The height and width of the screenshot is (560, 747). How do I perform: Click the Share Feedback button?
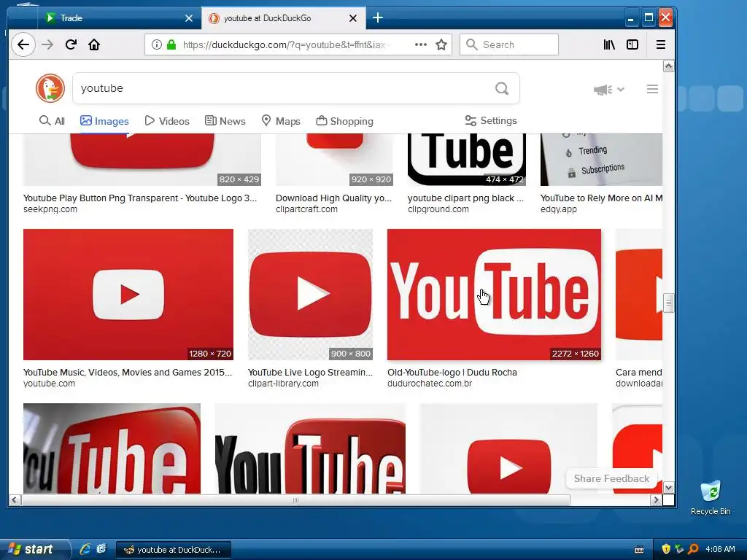tap(611, 478)
